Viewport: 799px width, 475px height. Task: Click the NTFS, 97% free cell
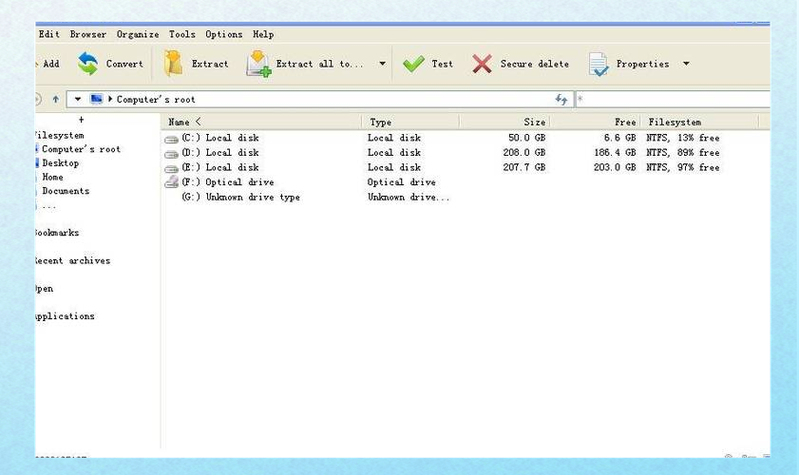(x=683, y=167)
